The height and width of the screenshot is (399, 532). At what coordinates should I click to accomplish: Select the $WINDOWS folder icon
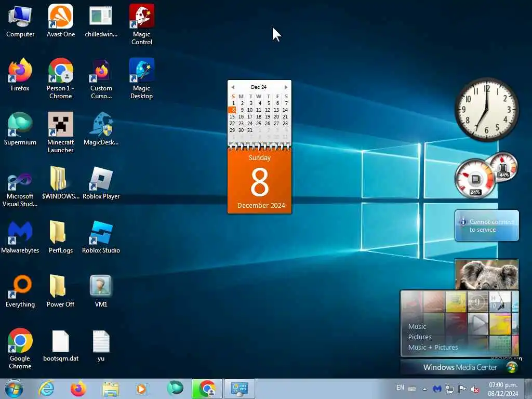[x=61, y=183]
